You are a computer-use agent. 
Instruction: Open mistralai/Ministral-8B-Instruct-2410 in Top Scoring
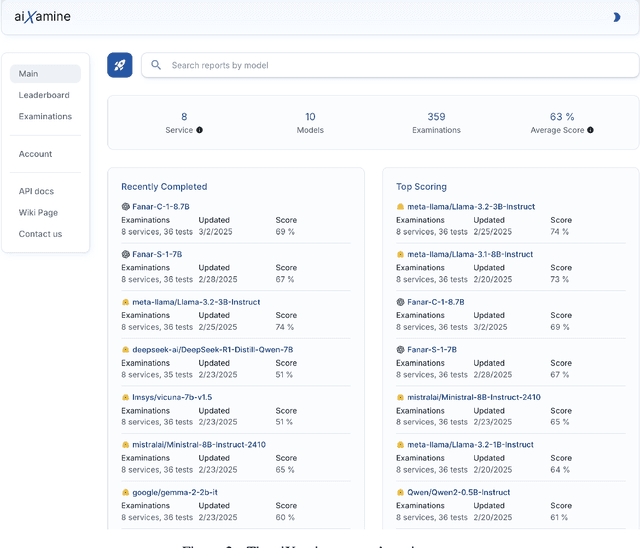tap(473, 397)
